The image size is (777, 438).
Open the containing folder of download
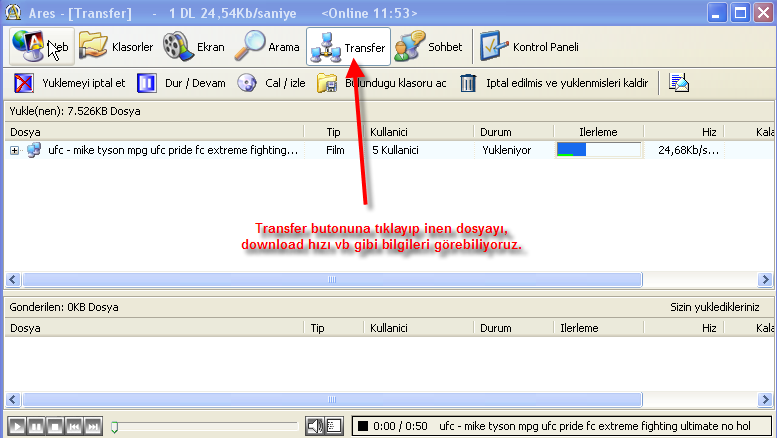(383, 83)
